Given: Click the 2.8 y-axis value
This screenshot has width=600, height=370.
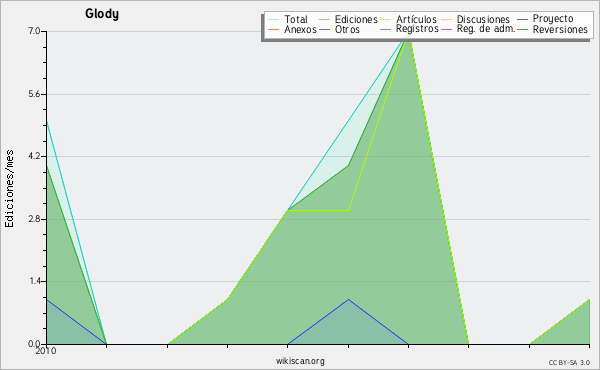Looking at the screenshot, I should point(34,219).
